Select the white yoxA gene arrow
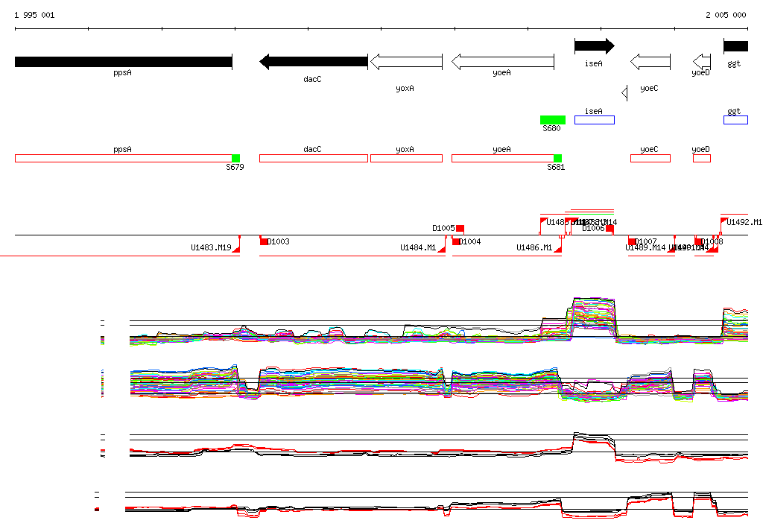Screen dimensions: 763x532 (x=406, y=62)
